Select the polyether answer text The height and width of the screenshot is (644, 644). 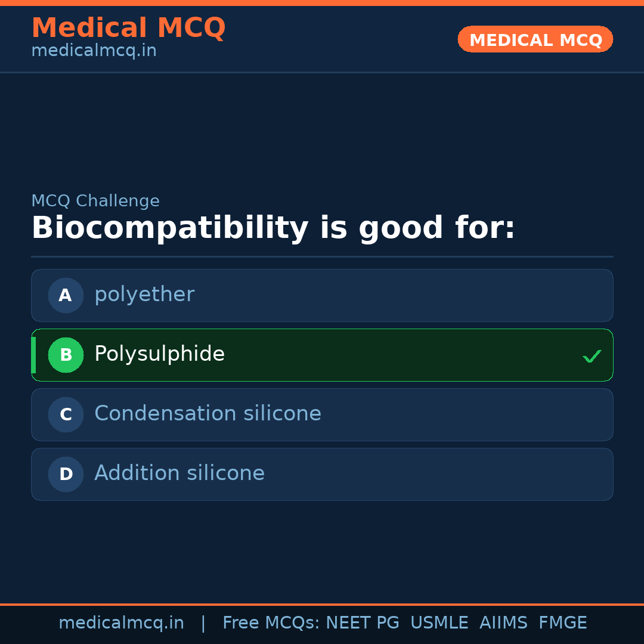(x=144, y=295)
